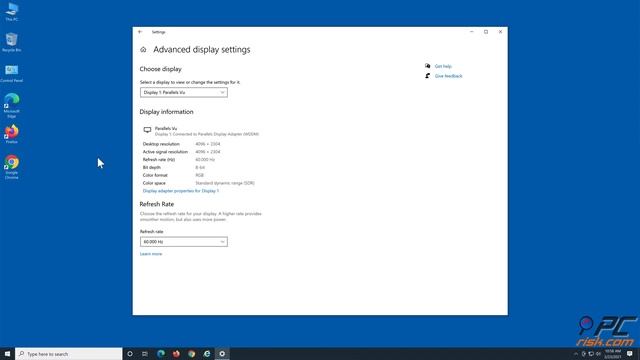Open the Action Center notifications icon
640x360 pixels.
tap(630, 354)
